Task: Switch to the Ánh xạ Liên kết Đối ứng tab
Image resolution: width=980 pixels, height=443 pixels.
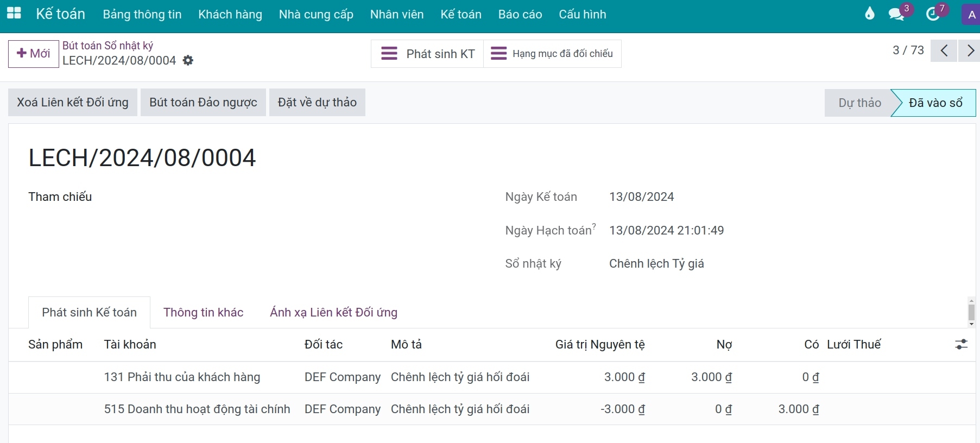Action: [x=333, y=313]
